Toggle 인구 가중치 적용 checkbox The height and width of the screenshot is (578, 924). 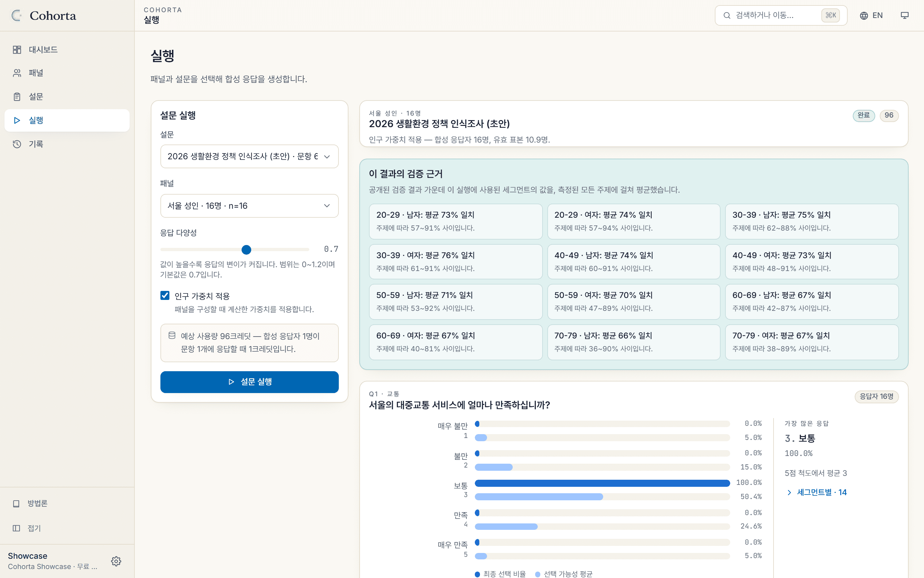pos(165,295)
